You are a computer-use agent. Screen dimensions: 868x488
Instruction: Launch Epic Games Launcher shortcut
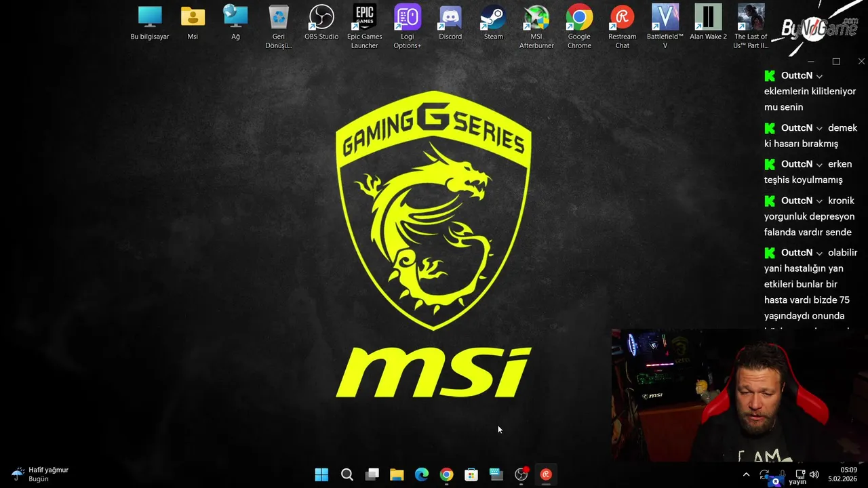pyautogui.click(x=365, y=26)
